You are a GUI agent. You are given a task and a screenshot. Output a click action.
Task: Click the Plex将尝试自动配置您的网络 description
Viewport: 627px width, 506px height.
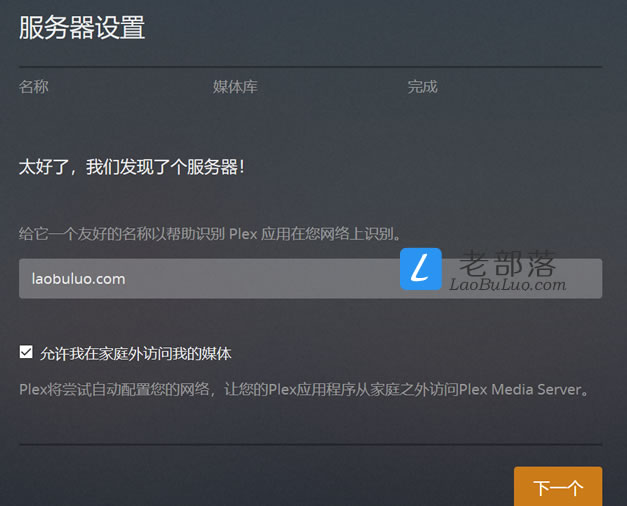pos(304,389)
